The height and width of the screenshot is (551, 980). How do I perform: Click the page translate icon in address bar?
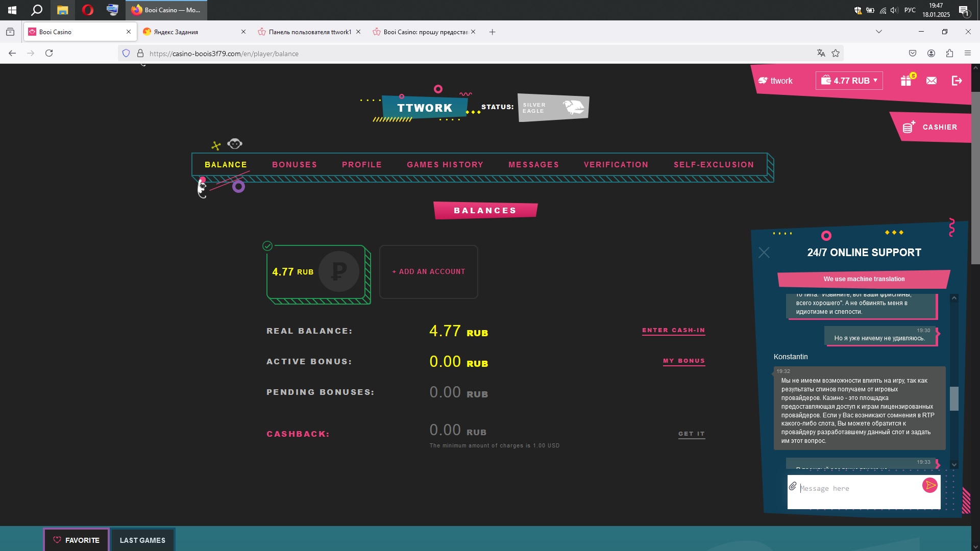pos(821,53)
